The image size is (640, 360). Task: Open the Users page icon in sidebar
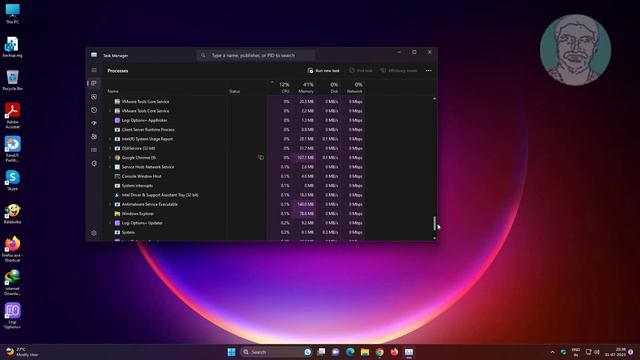94,137
